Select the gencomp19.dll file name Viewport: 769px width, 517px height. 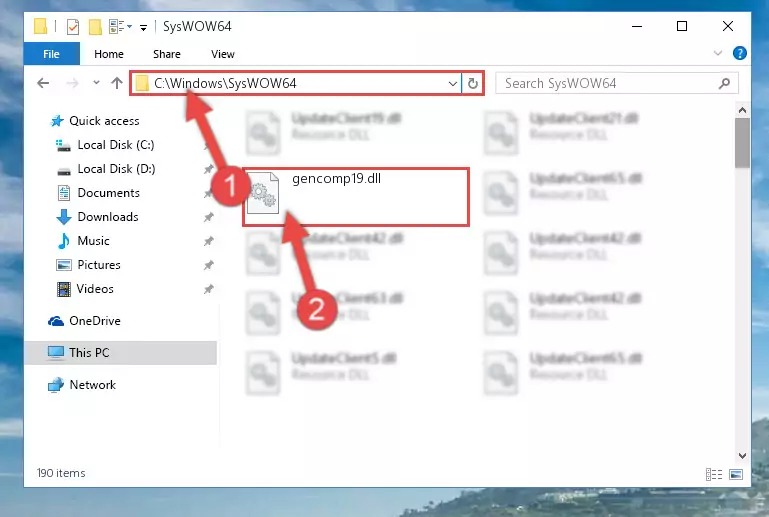tap(336, 179)
